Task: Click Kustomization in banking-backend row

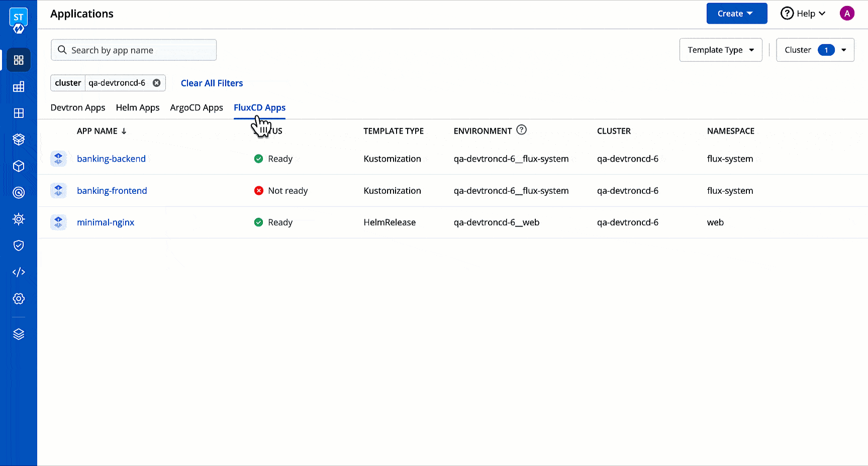Action: click(x=392, y=159)
